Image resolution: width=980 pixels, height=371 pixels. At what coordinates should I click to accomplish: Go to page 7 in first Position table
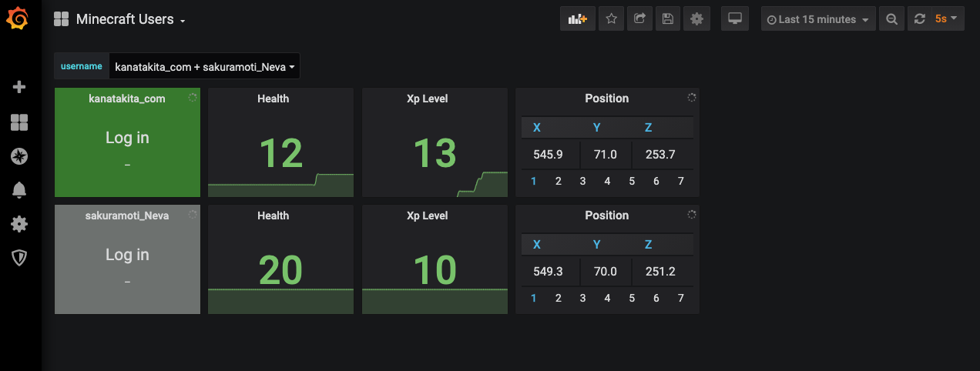pyautogui.click(x=680, y=182)
